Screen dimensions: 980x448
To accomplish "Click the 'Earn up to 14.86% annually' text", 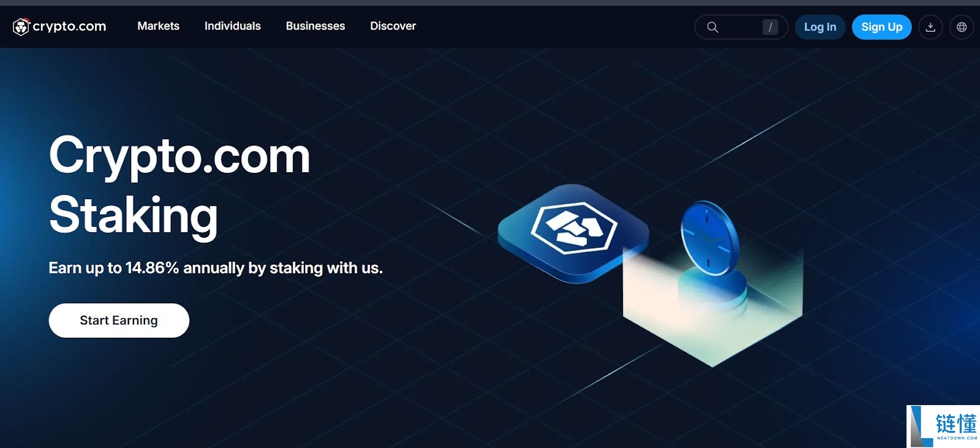I will 216,268.
